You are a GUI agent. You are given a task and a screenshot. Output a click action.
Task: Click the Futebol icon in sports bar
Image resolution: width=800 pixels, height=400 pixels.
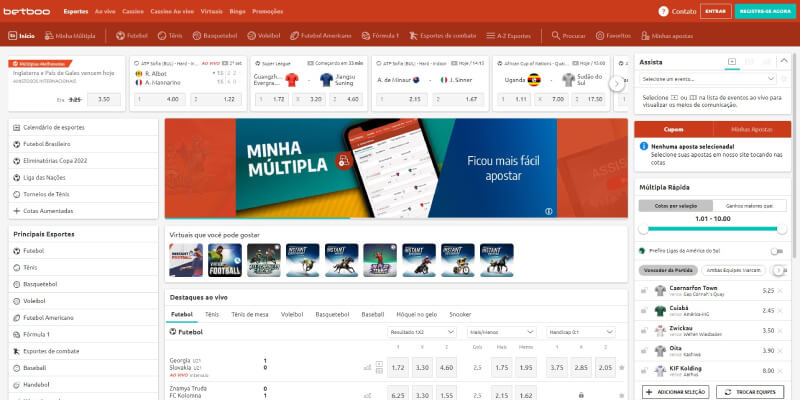121,35
